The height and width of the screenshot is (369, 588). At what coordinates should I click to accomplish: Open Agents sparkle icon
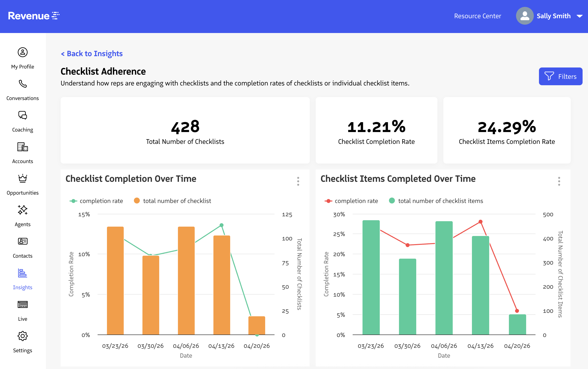tap(23, 210)
